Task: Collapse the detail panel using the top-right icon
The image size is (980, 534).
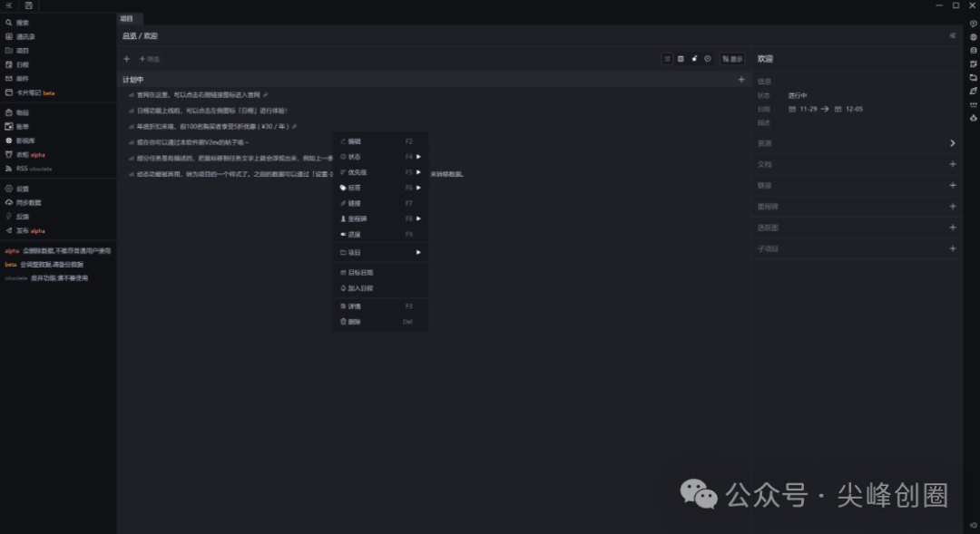Action: click(x=953, y=35)
